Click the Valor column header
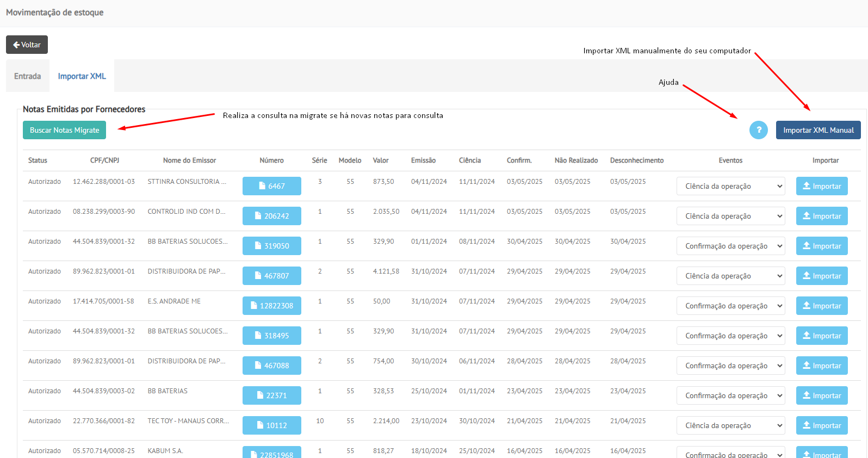Screen dimensions: 868x458 pos(381,160)
